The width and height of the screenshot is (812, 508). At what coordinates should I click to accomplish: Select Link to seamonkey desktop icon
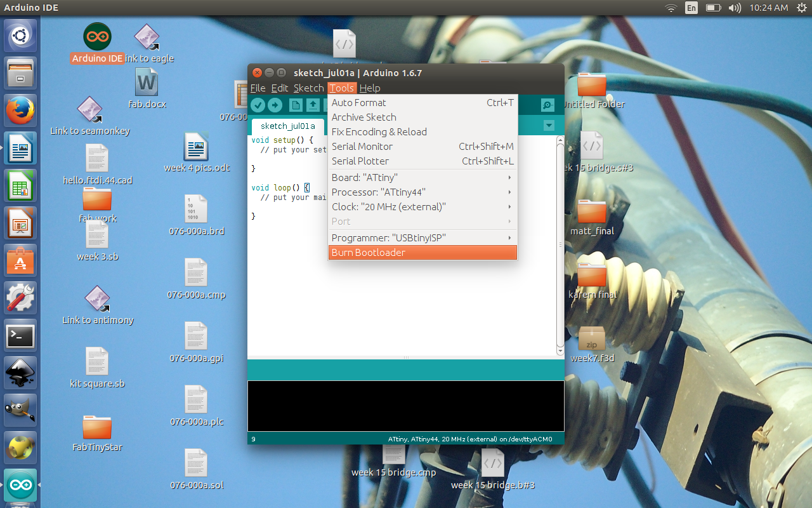(90, 116)
